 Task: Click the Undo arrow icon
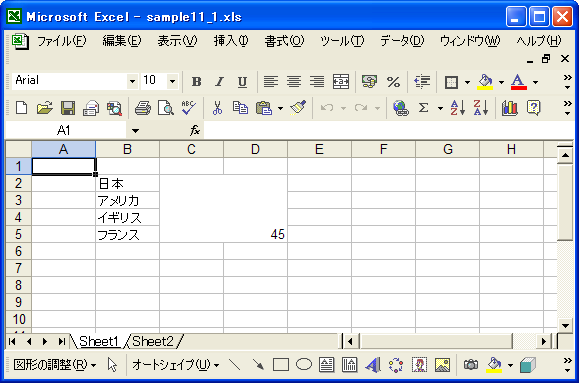point(327,108)
